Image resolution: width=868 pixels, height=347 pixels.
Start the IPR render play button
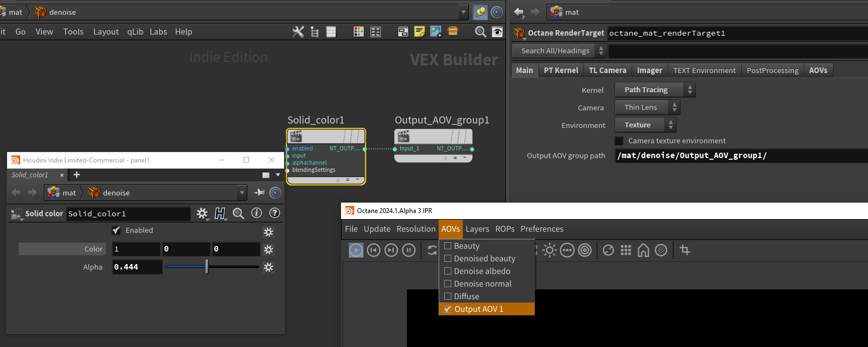[x=356, y=250]
